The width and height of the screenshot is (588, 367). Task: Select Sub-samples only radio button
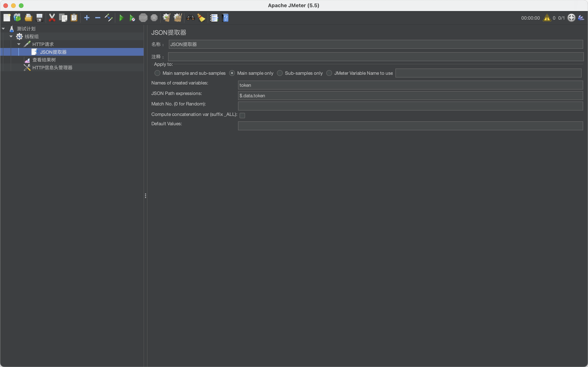tap(280, 73)
